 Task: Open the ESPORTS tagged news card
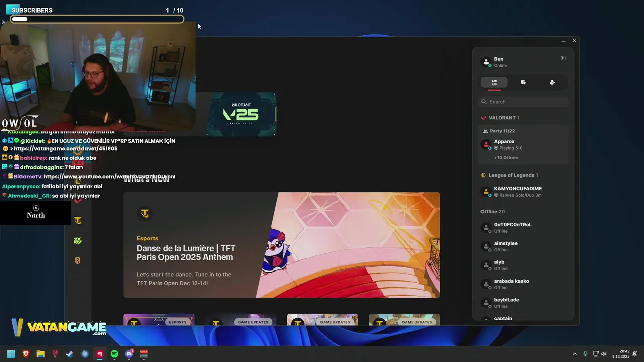(159, 320)
